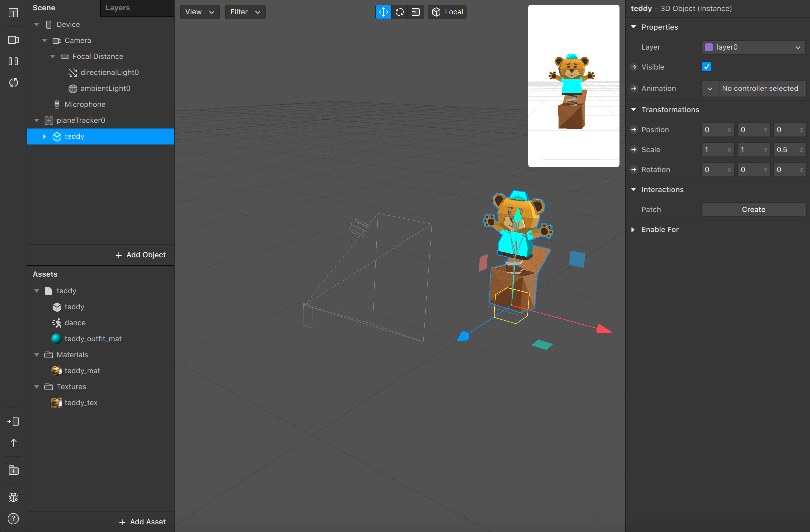Toggle the Local coordinate space button

pyautogui.click(x=447, y=12)
